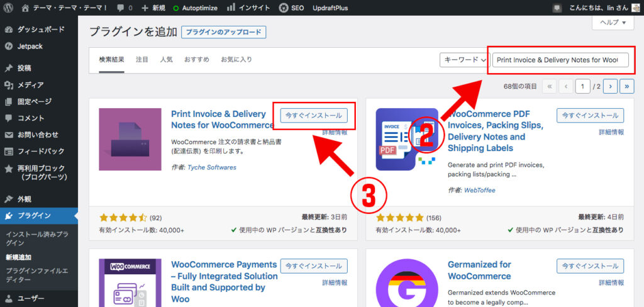Click 68個の項目 count text
The height and width of the screenshot is (307, 644).
(x=520, y=86)
